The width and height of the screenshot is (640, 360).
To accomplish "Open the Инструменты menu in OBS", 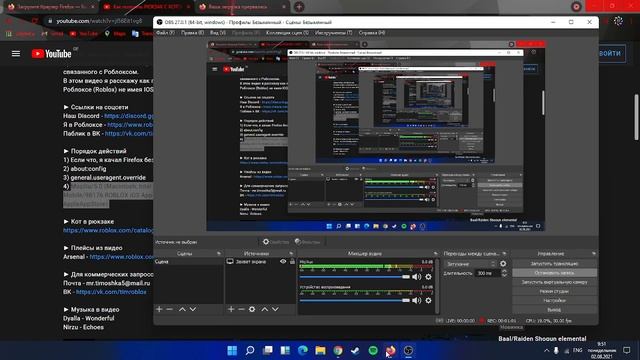I will 333,33.
